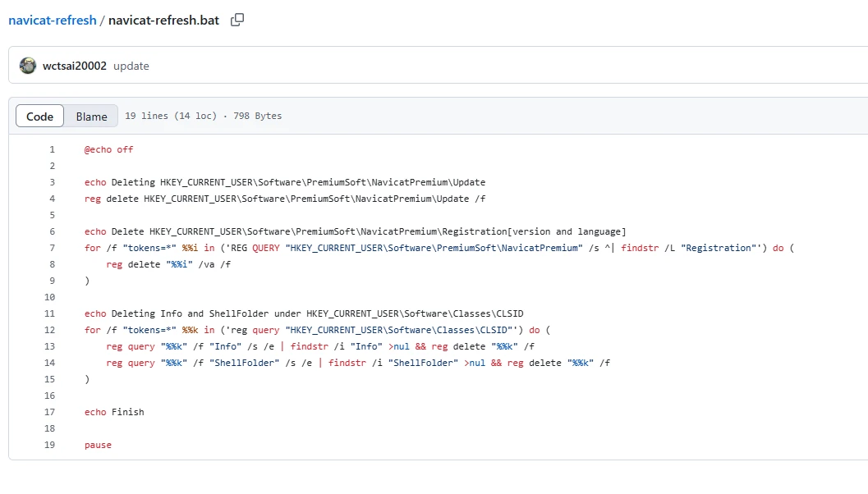Select line number 17 in the gutter
Viewport: 868px width, 494px height.
tap(50, 412)
